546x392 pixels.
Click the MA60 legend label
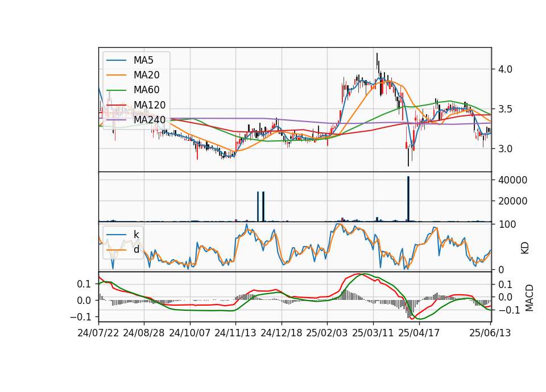[x=146, y=90]
